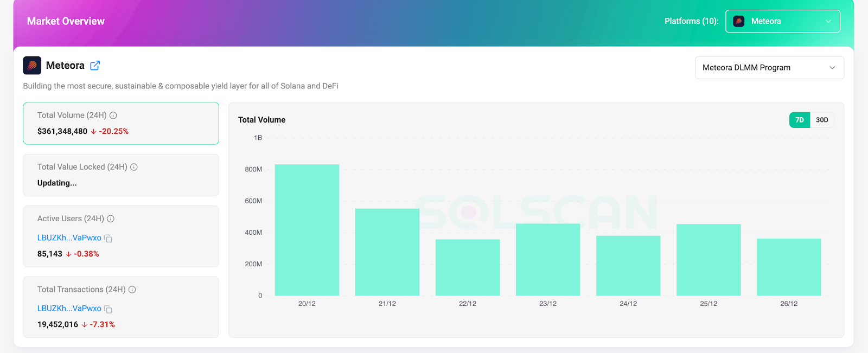The image size is (868, 353).
Task: Click the 25/12 volume bar
Action: click(x=709, y=260)
